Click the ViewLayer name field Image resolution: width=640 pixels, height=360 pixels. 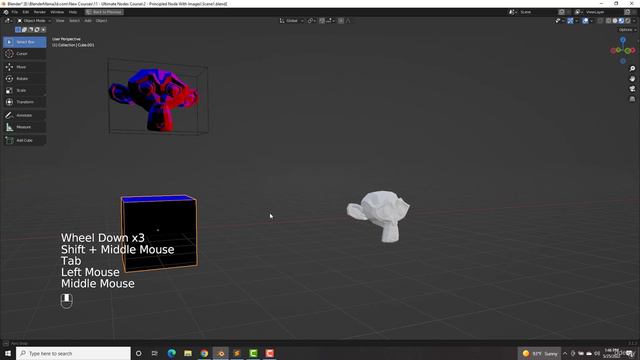604,12
